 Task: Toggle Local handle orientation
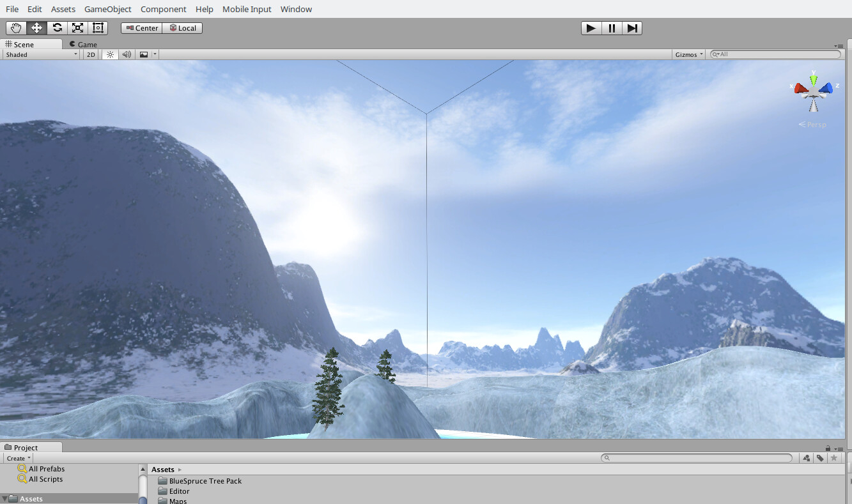pos(183,27)
